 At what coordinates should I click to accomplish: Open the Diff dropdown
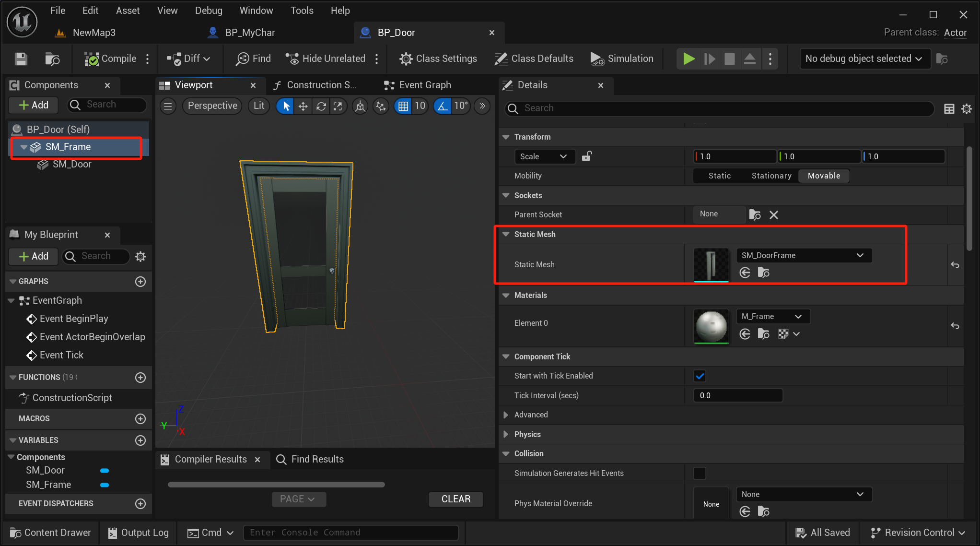[x=188, y=59]
